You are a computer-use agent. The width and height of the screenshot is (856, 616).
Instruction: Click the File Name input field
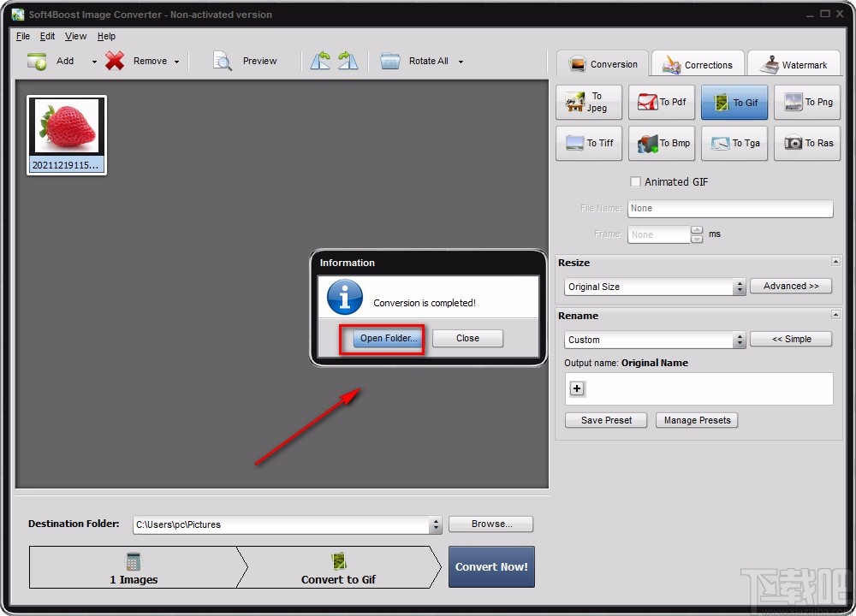(730, 209)
